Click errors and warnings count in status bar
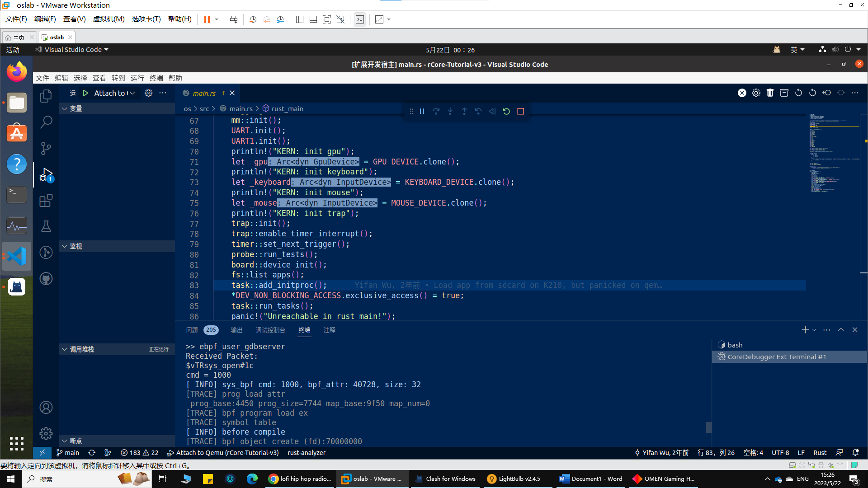Viewport: 868px width, 488px height. click(140, 453)
